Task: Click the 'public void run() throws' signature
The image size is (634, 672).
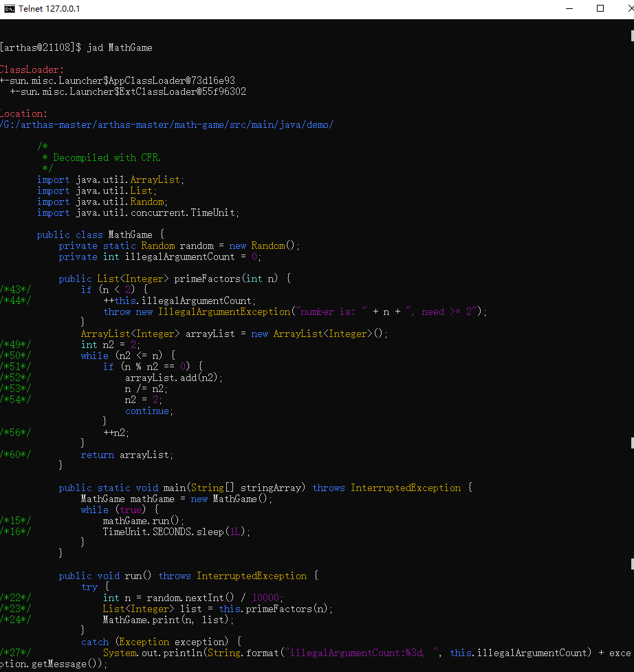Action: pyautogui.click(x=188, y=576)
